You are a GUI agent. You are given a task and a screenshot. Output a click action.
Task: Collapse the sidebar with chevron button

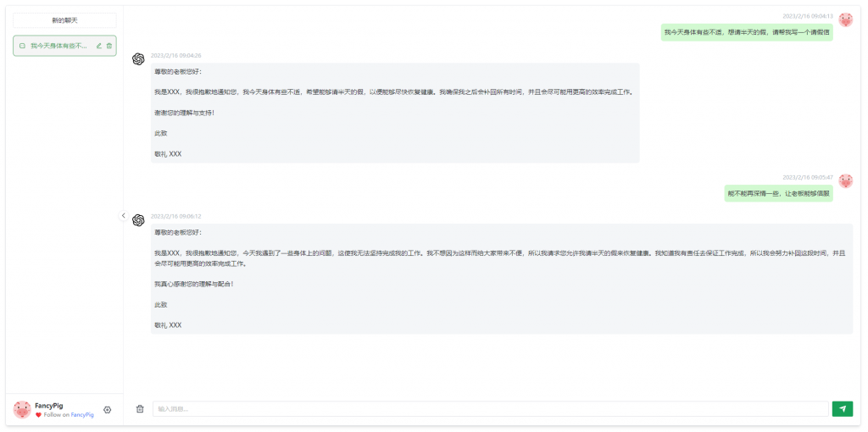tap(124, 215)
